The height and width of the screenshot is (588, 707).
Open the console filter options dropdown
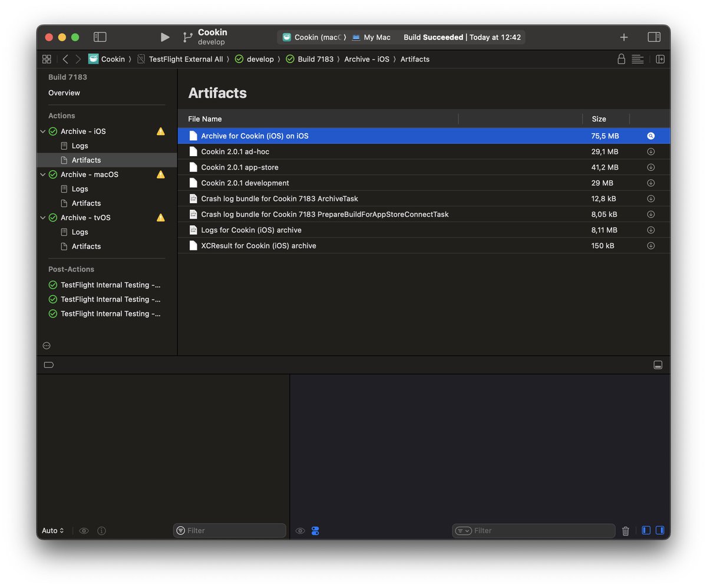[464, 531]
